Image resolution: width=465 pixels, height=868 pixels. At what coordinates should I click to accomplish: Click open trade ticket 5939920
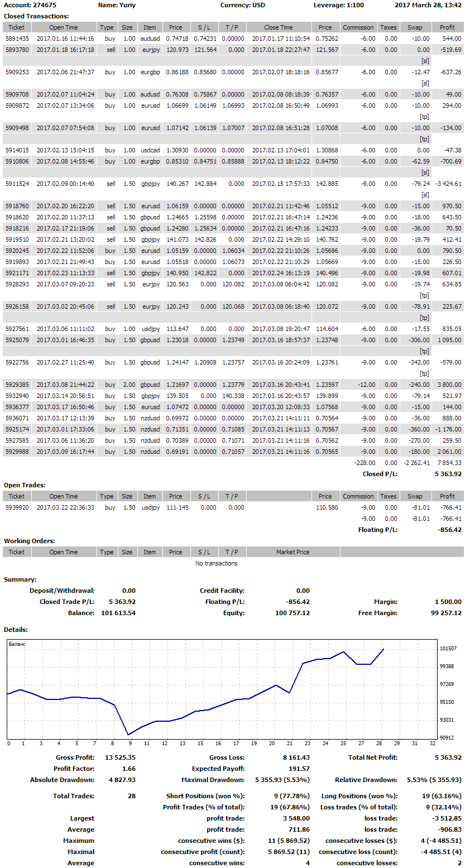pyautogui.click(x=17, y=507)
